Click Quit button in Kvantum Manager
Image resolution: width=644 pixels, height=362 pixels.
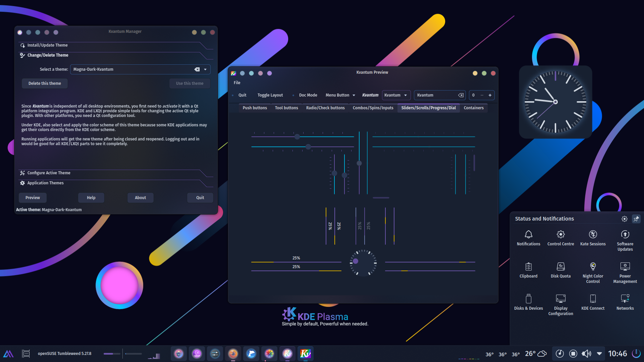point(200,198)
